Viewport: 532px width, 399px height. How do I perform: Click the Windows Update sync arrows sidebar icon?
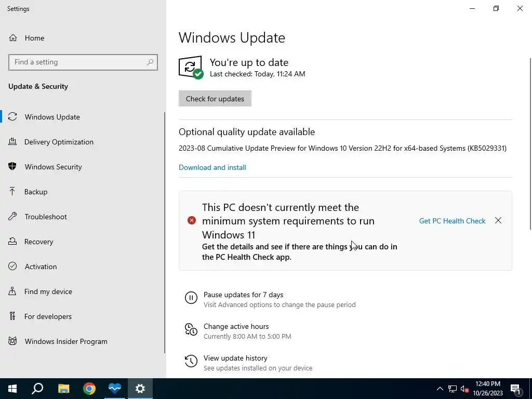tap(12, 117)
